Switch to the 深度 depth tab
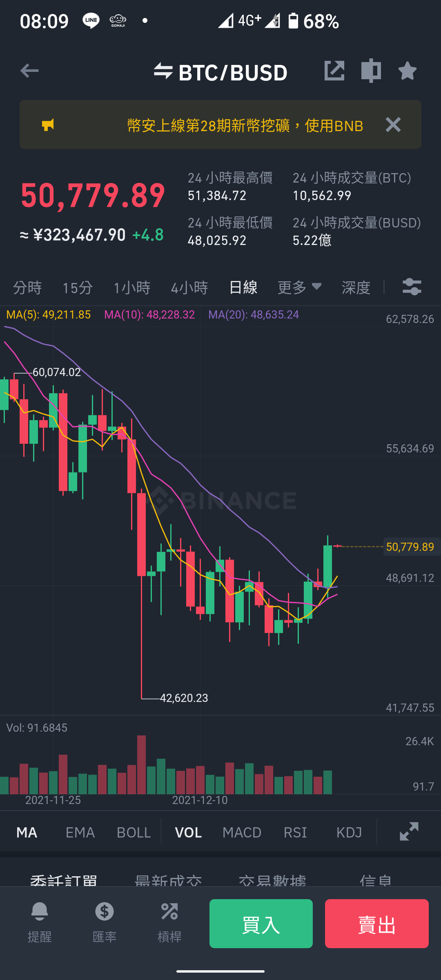 [356, 287]
